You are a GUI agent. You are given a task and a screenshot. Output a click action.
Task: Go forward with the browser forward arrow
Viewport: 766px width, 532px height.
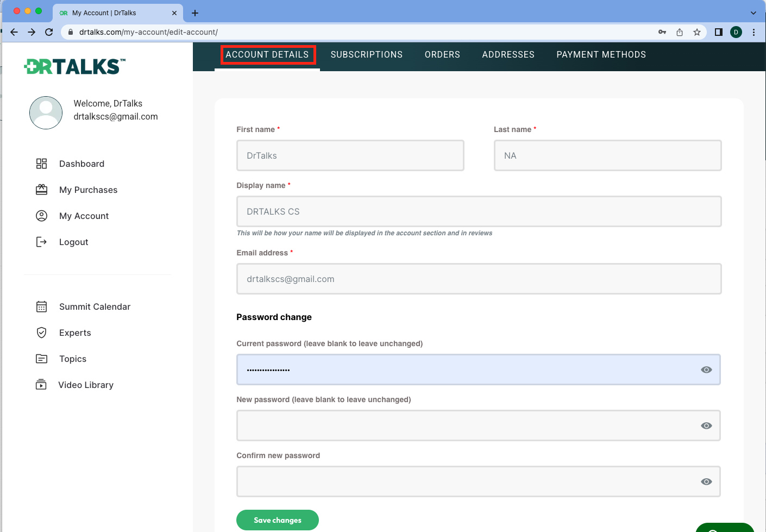[x=32, y=32]
